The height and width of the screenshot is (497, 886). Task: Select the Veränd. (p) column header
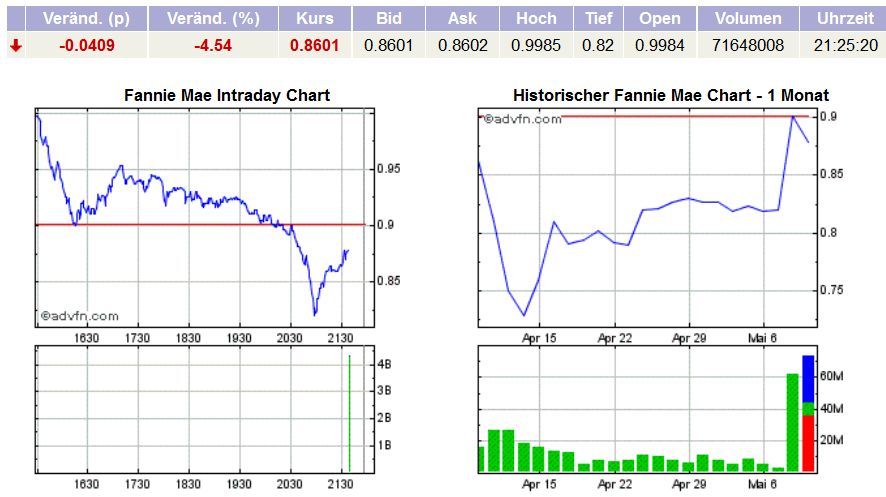(86, 19)
